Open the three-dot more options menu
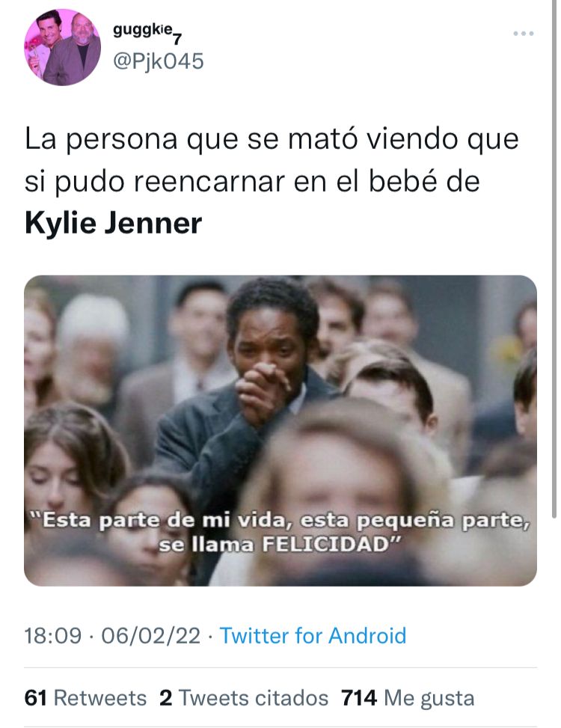 tap(524, 34)
